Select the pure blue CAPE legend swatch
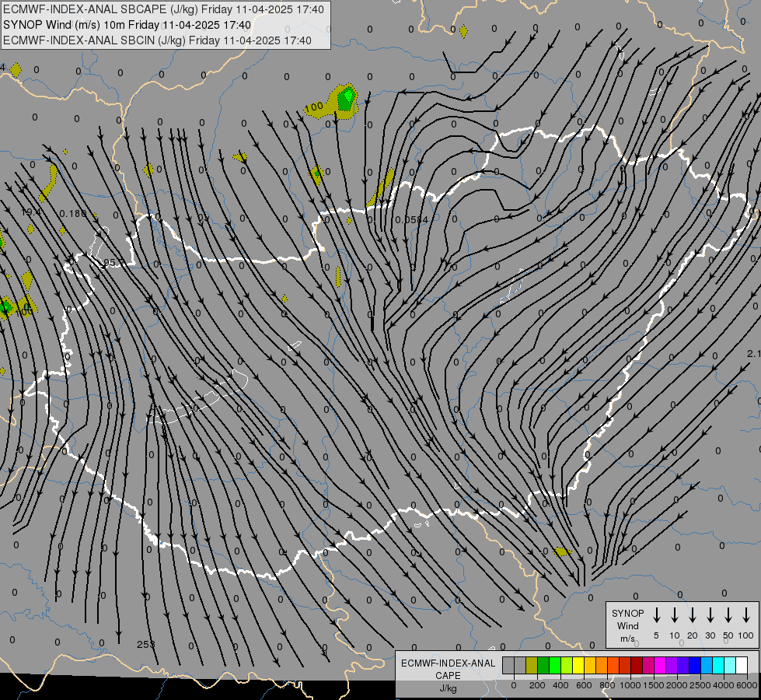The image size is (761, 700). click(695, 665)
